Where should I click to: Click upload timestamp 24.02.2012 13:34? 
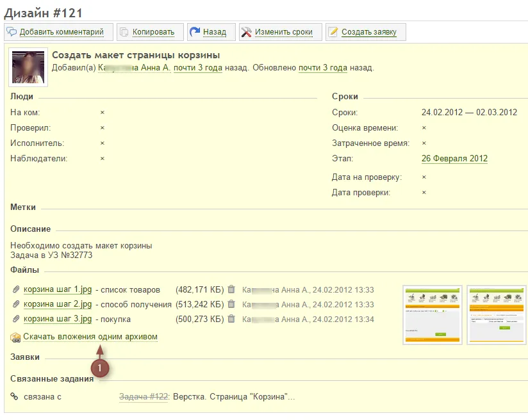point(343,319)
